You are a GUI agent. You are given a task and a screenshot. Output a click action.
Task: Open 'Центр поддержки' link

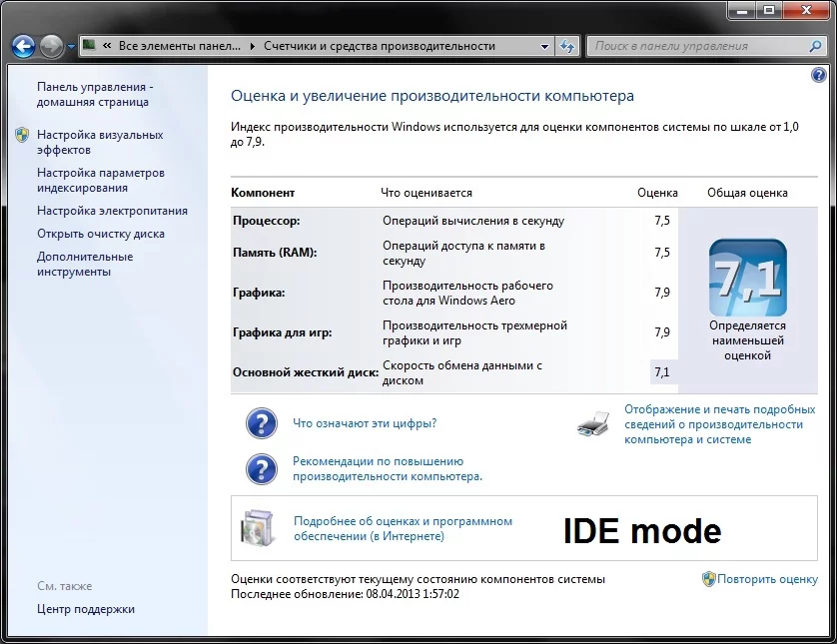86,609
